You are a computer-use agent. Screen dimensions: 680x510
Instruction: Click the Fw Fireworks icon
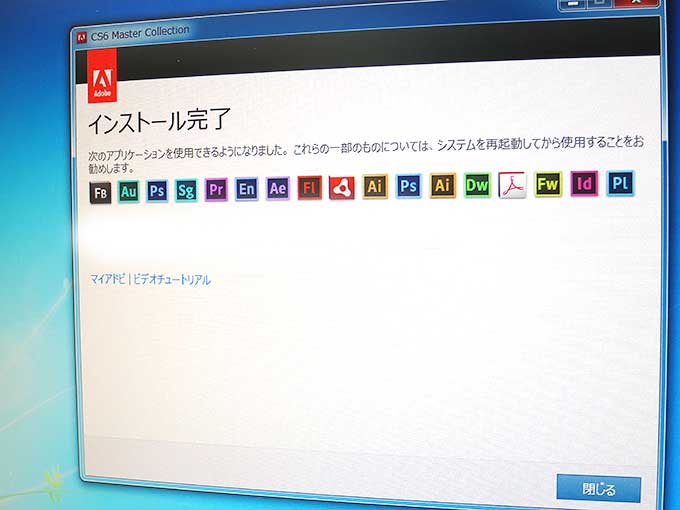click(548, 184)
